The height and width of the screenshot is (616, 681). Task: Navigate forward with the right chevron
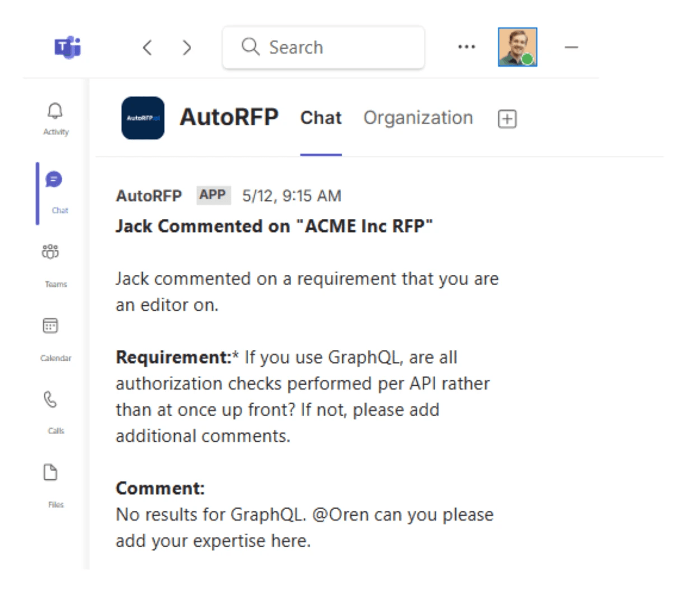pos(186,48)
